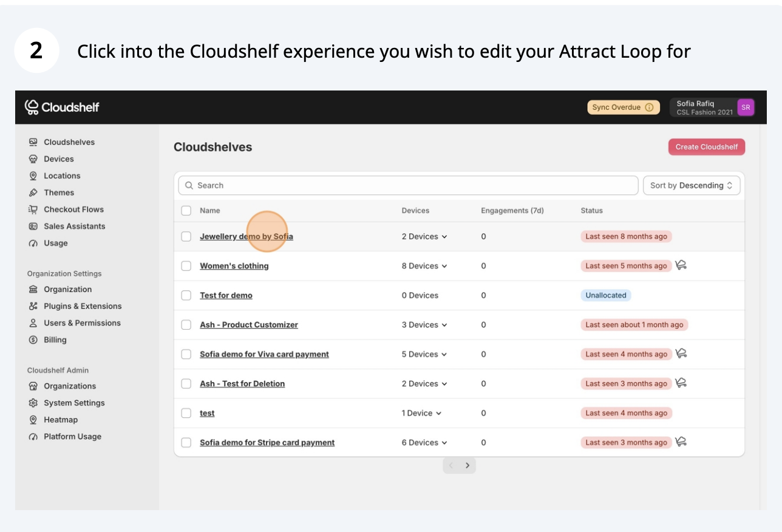Image resolution: width=782 pixels, height=532 pixels.
Task: Check the Women's clothing row checkbox
Action: pyautogui.click(x=186, y=266)
